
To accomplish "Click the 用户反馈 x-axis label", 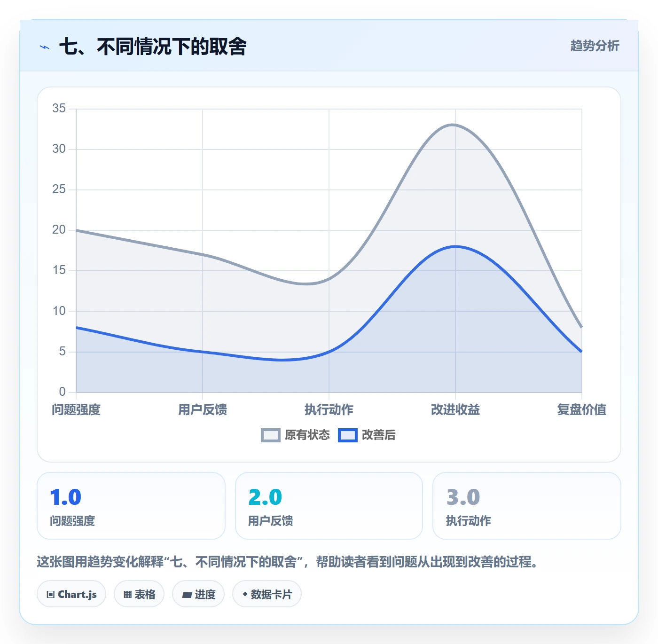I will point(203,410).
